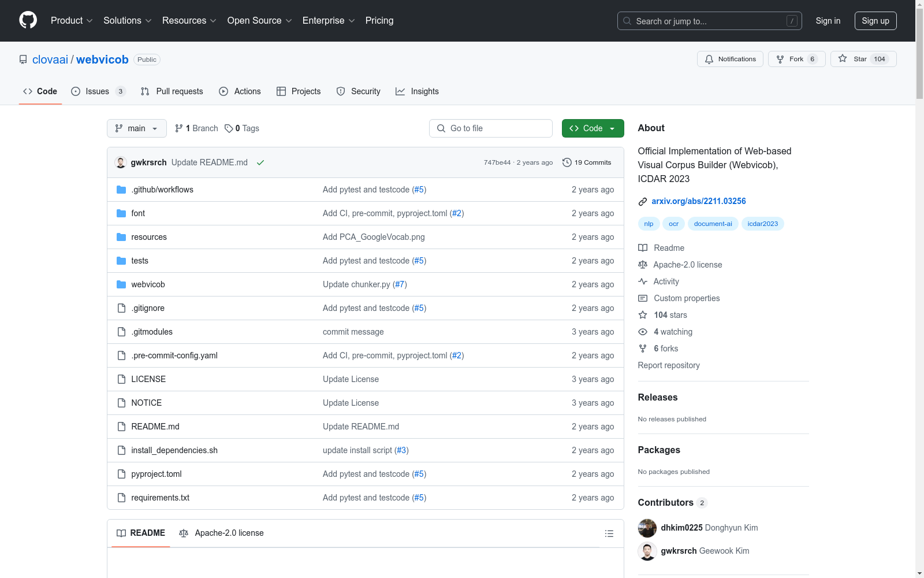Click the requirements.txt file icon
This screenshot has height=578, width=924.
click(121, 498)
